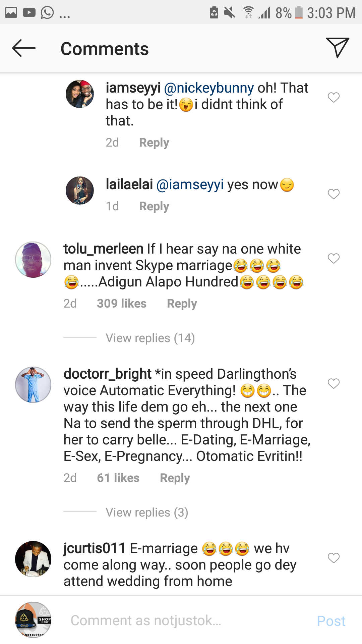View 309 likes on tolu_merleen's comment
Image resolution: width=362 pixels, height=644 pixels.
tap(122, 304)
